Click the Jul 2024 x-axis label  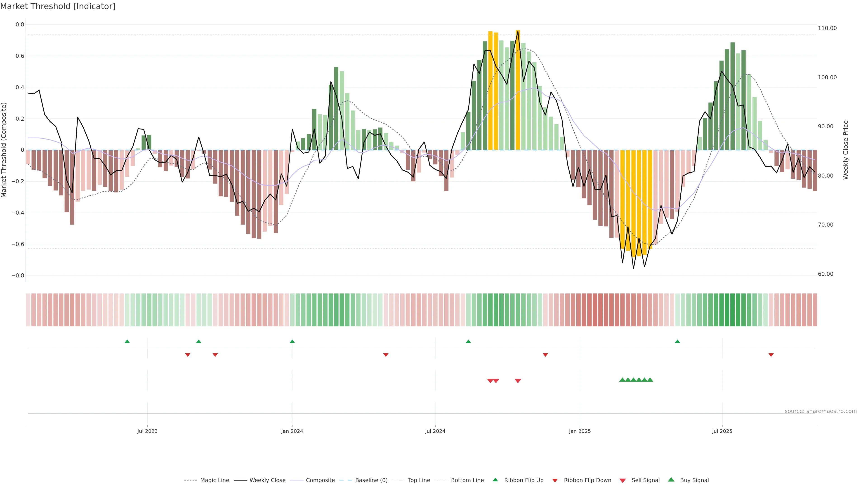point(435,431)
